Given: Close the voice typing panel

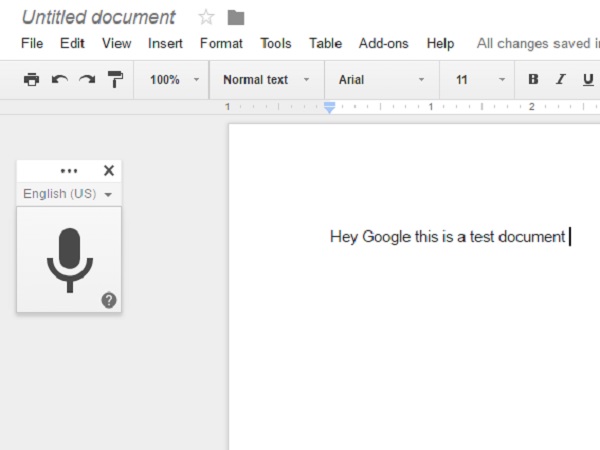Looking at the screenshot, I should click(x=109, y=170).
